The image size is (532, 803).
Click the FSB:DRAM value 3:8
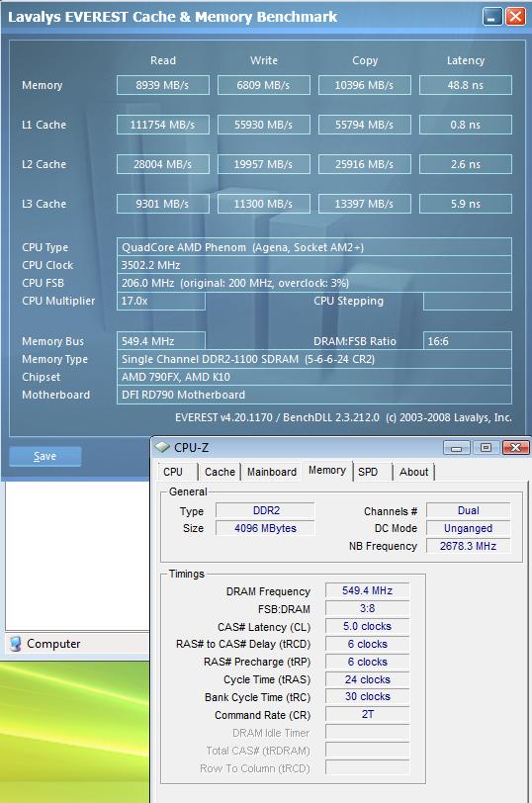click(368, 608)
